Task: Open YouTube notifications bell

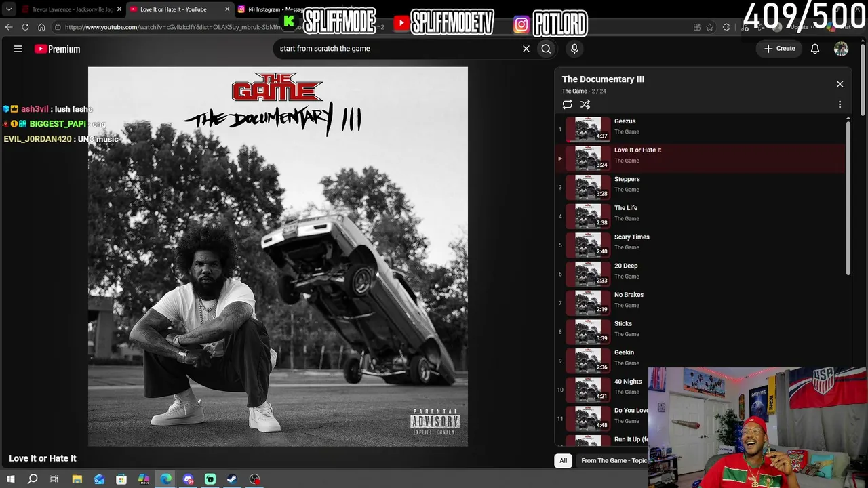Action: click(815, 49)
